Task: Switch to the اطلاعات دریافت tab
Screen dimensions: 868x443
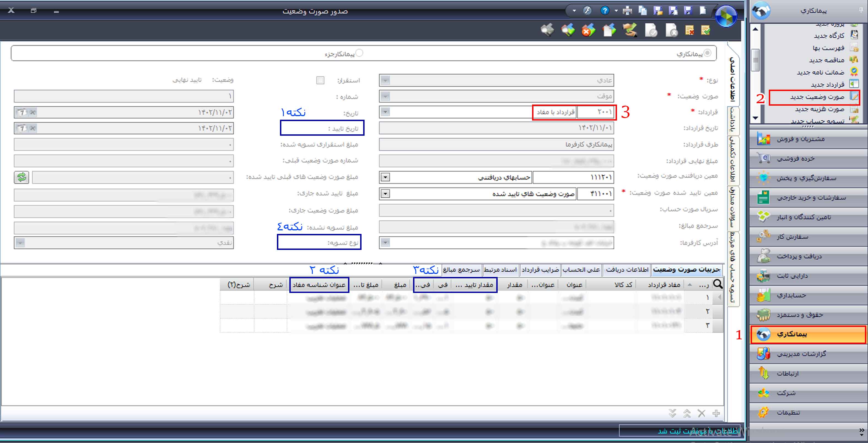Action: click(627, 269)
